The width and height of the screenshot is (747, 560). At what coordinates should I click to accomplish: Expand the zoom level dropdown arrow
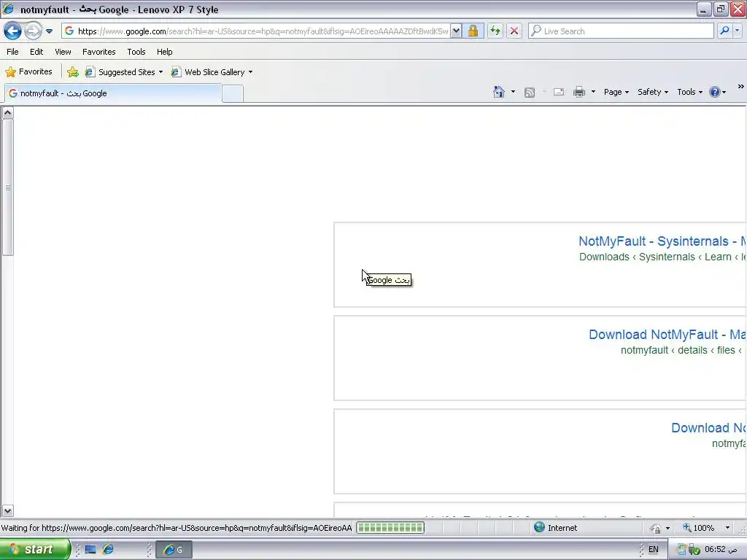(727, 528)
